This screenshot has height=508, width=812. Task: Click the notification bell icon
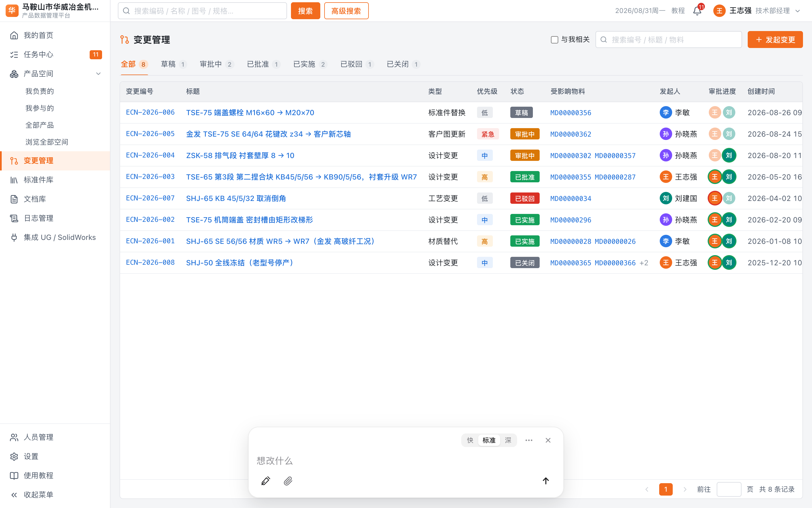[697, 11]
